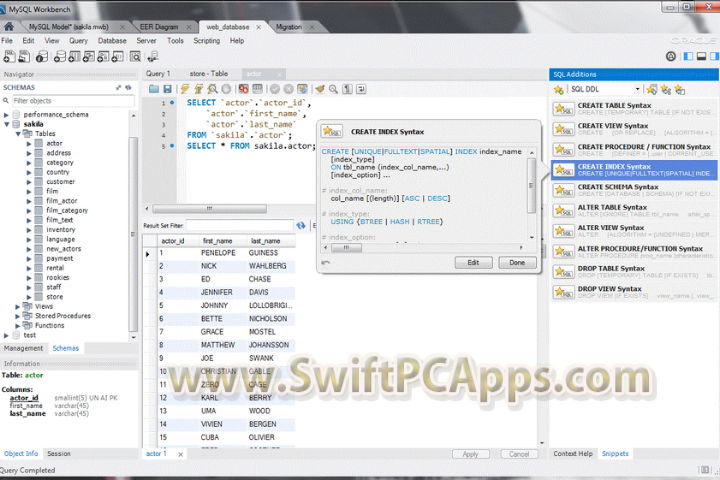720x480 pixels.
Task: Open the Scripting menu
Action: pyautogui.click(x=206, y=41)
